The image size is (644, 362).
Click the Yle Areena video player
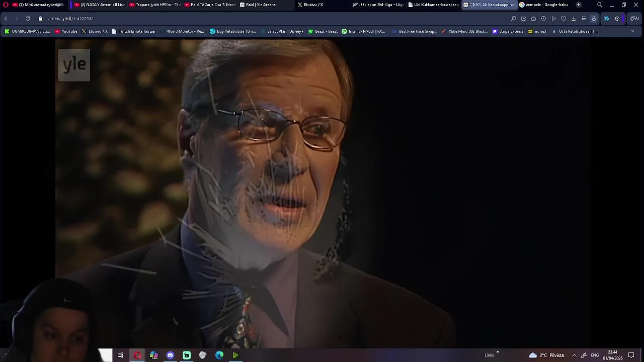point(322,194)
